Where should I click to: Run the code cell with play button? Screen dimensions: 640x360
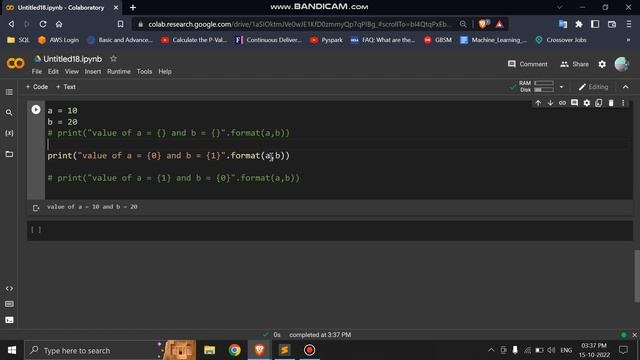[x=36, y=109]
